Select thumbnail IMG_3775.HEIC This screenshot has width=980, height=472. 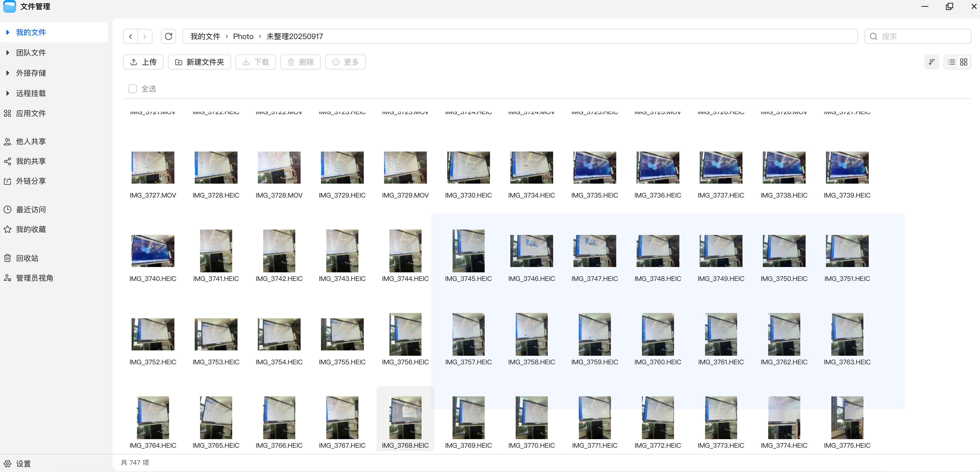point(847,418)
